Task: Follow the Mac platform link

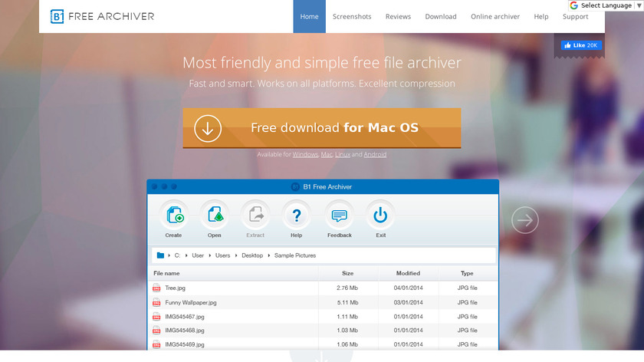Action: coord(327,154)
